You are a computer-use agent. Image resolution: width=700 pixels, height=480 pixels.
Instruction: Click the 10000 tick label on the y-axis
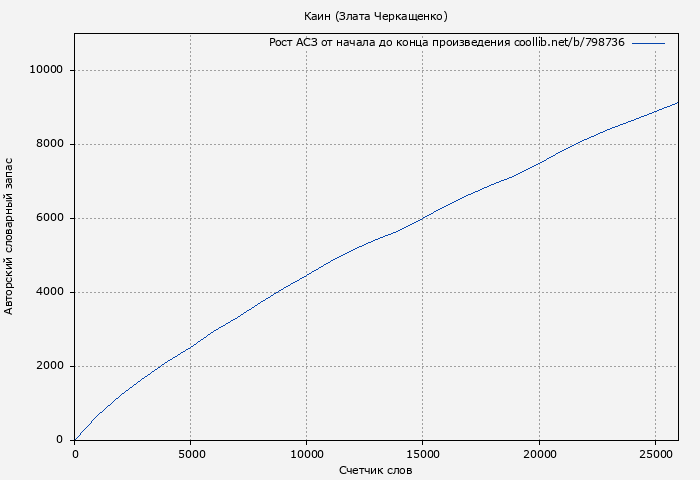click(x=47, y=70)
